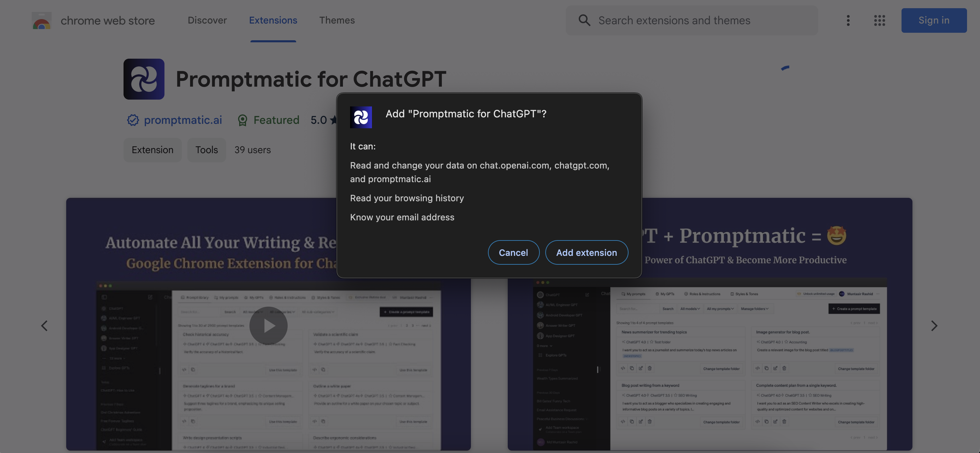Viewport: 980px width, 453px height.
Task: Play the promo video
Action: pyautogui.click(x=268, y=325)
